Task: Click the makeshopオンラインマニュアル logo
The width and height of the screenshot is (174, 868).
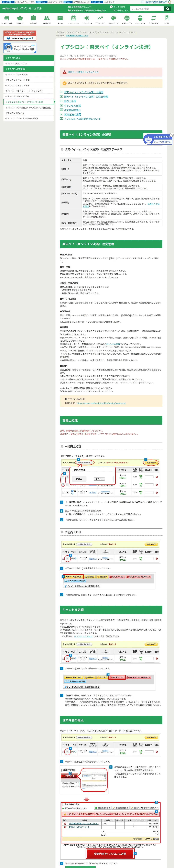Action: (22, 8)
